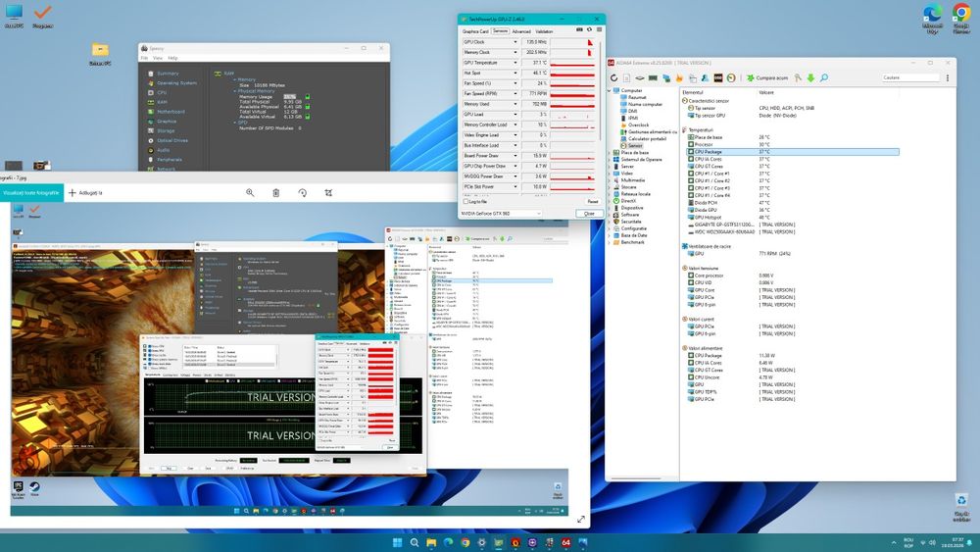Collapse Computer tree node in AIDA64
Image resolution: width=980 pixels, height=552 pixels.
610,90
